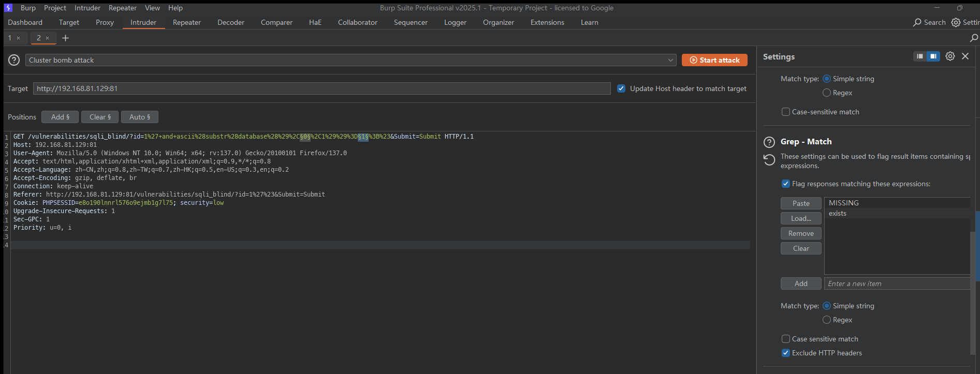Click the Auto § positions button

(140, 117)
